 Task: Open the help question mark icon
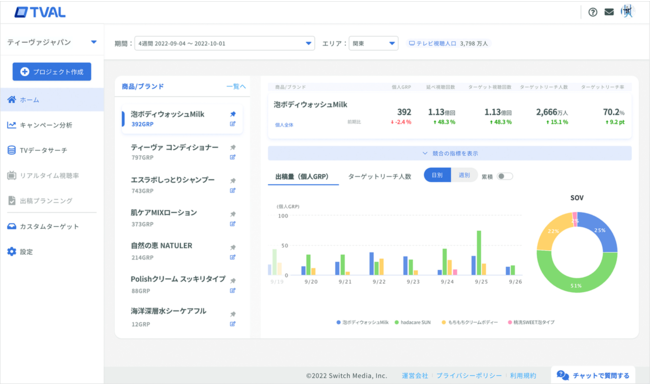[x=593, y=12]
